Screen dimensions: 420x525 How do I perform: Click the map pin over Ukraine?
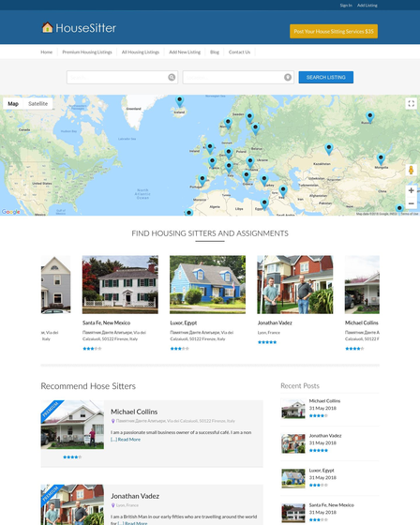tap(250, 162)
